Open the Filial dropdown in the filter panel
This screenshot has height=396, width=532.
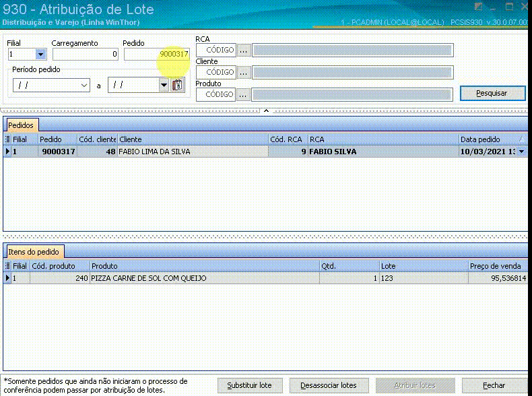click(40, 54)
